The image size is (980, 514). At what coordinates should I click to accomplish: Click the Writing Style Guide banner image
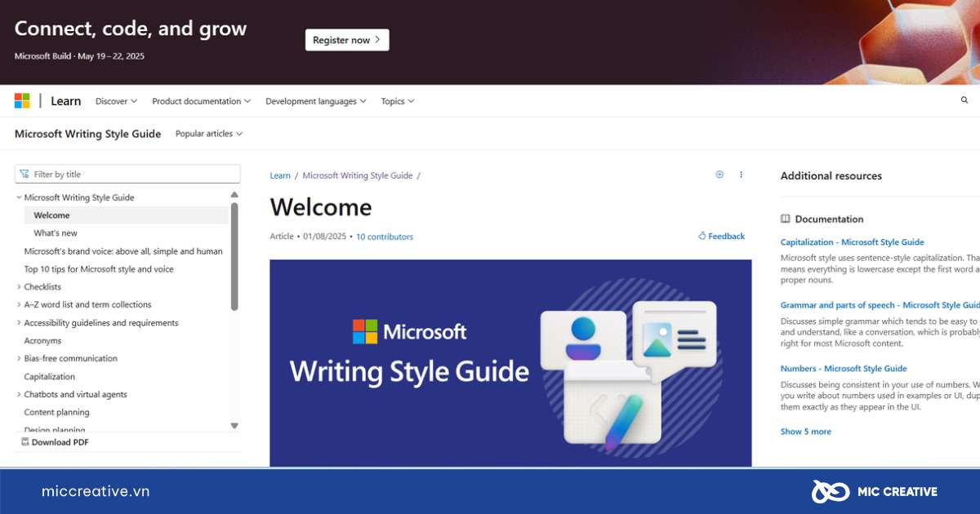(x=510, y=363)
